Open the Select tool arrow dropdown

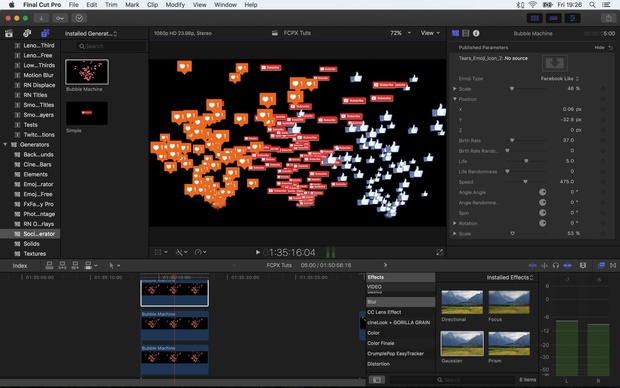[x=114, y=266]
